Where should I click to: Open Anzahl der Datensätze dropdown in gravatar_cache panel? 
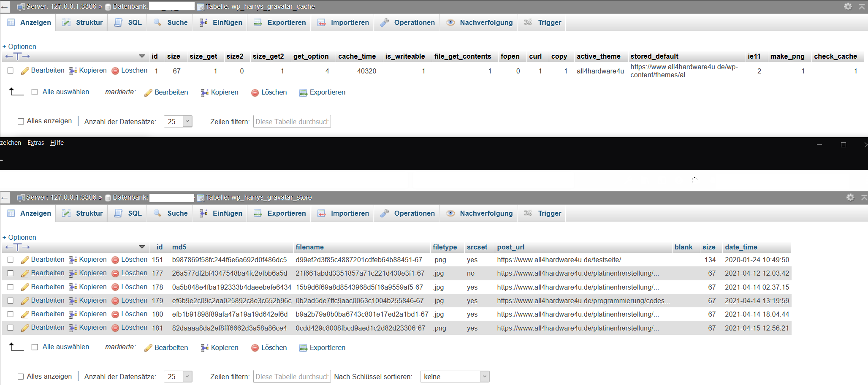pyautogui.click(x=178, y=122)
